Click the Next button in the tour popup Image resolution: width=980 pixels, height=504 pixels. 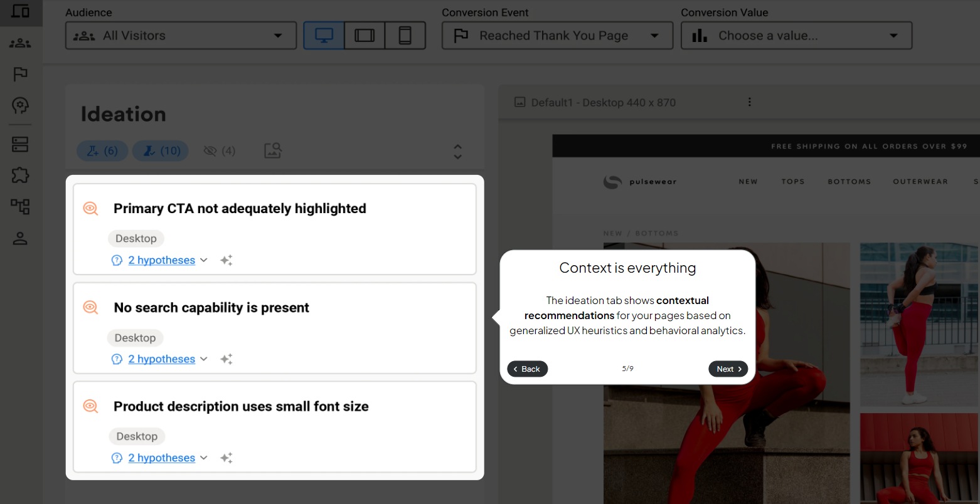click(728, 369)
